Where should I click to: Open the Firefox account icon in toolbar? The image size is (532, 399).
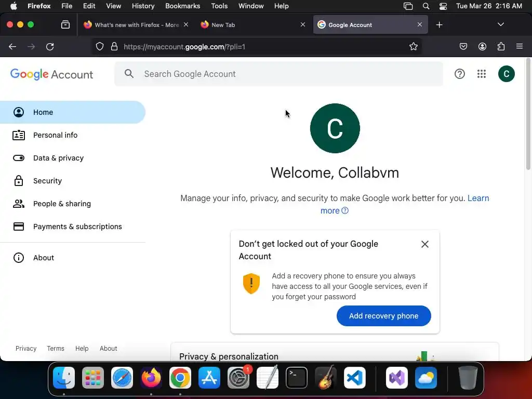(482, 46)
